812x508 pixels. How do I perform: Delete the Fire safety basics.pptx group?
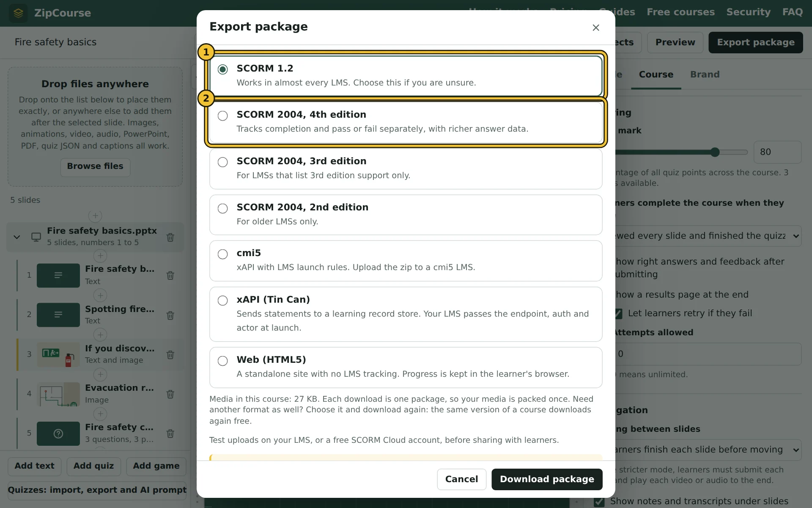170,237
